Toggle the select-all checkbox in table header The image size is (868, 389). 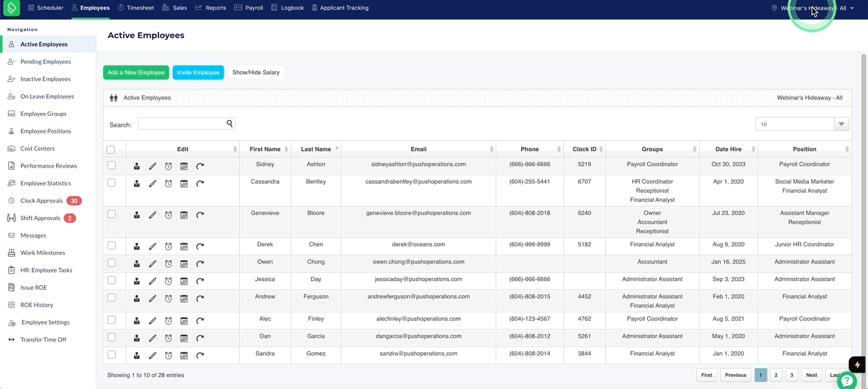tap(110, 149)
